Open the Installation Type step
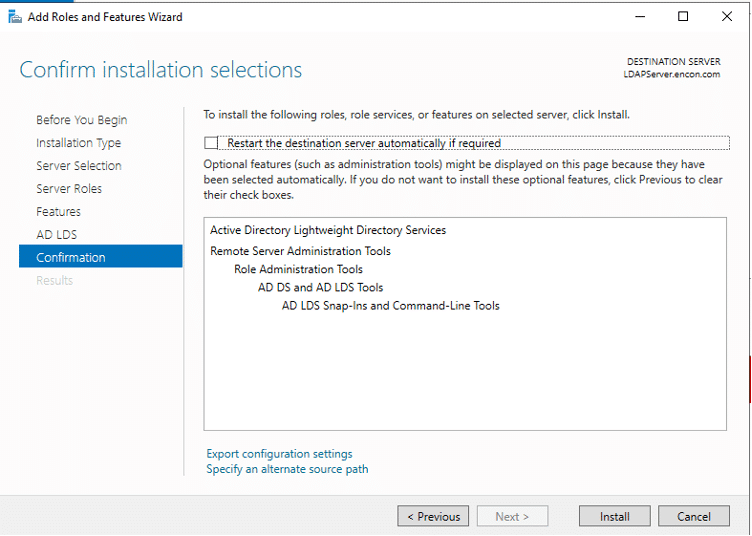The width and height of the screenshot is (752, 536). pos(78,143)
